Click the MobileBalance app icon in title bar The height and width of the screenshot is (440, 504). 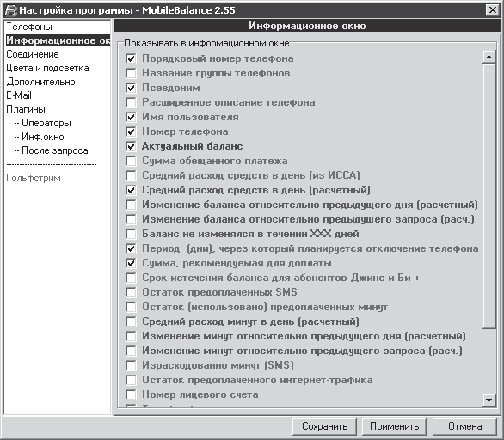pos(10,10)
